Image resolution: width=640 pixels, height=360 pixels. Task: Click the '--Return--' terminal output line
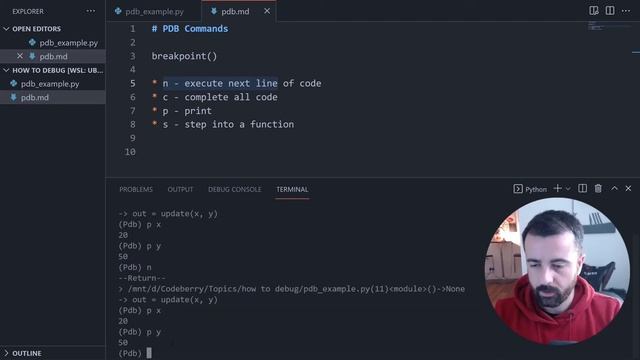click(142, 278)
